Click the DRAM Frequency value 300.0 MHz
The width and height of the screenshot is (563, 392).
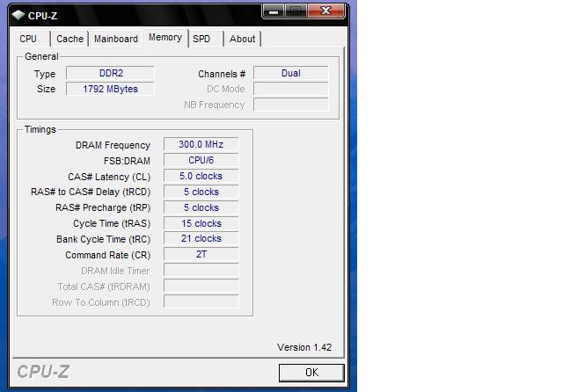coord(201,145)
